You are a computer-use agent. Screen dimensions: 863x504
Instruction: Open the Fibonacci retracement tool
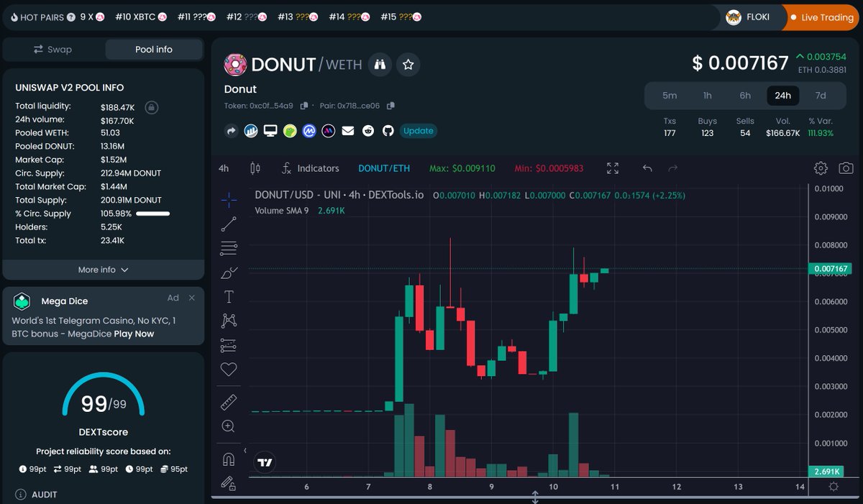point(229,249)
